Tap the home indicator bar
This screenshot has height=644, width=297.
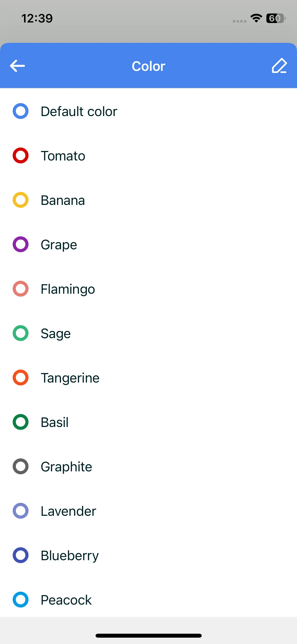click(148, 636)
